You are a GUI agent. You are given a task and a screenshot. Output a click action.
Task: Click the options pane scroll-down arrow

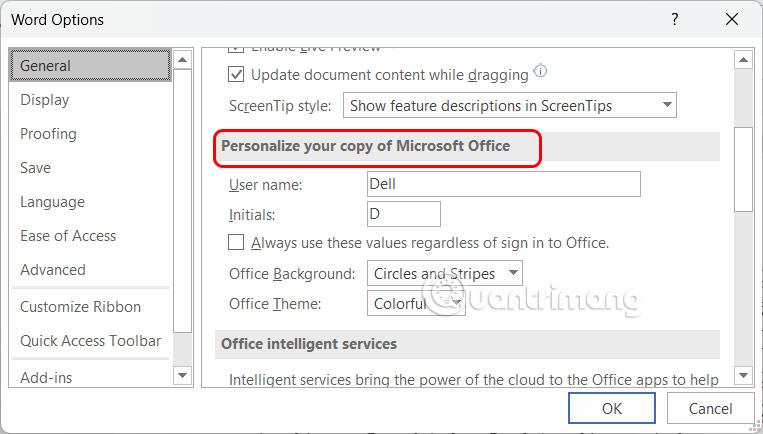pyautogui.click(x=743, y=376)
